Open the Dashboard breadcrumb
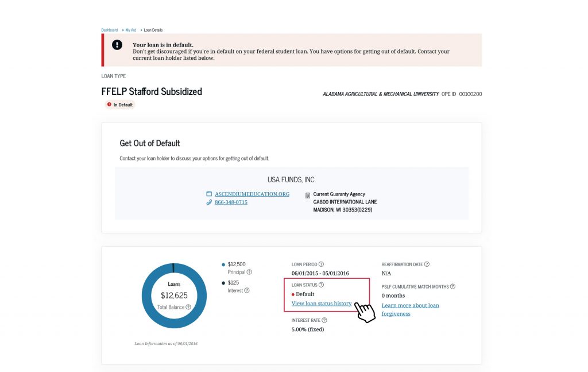Screen dimensions: 588x372 109,30
